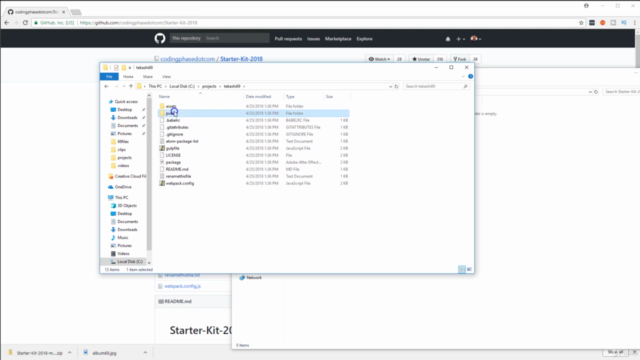Open Creative Cloud Files in navigation pane

click(128, 176)
